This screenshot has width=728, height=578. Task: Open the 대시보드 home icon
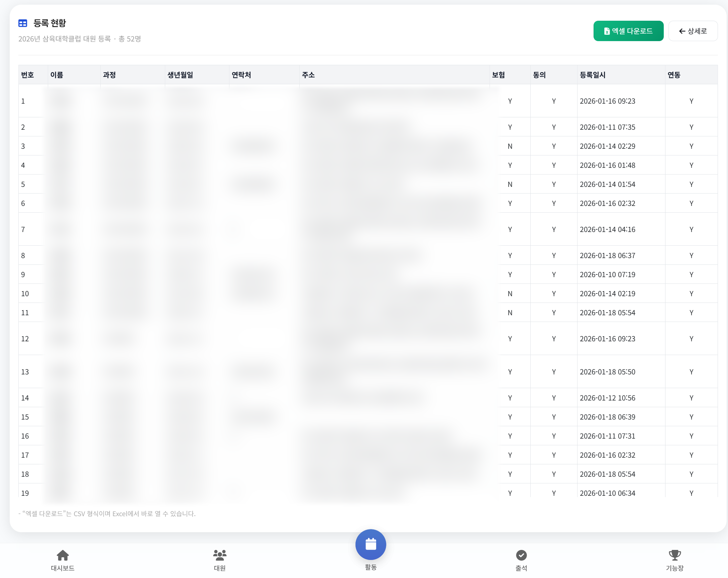pyautogui.click(x=63, y=555)
